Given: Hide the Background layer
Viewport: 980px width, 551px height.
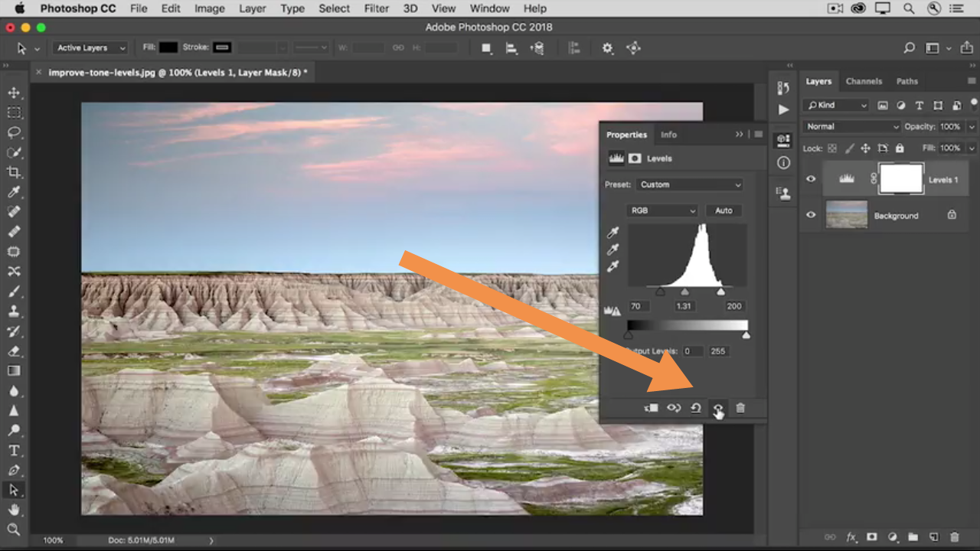Looking at the screenshot, I should [811, 215].
